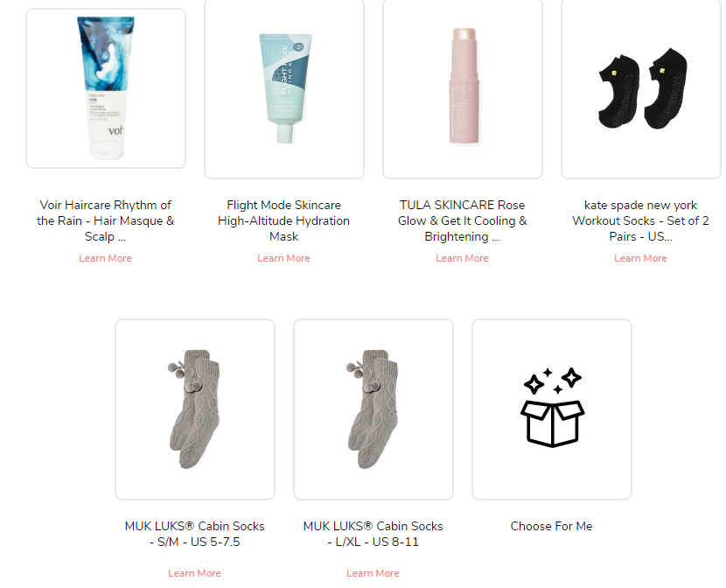Open Learn More for MUK LUKS L/XL socks

(373, 573)
